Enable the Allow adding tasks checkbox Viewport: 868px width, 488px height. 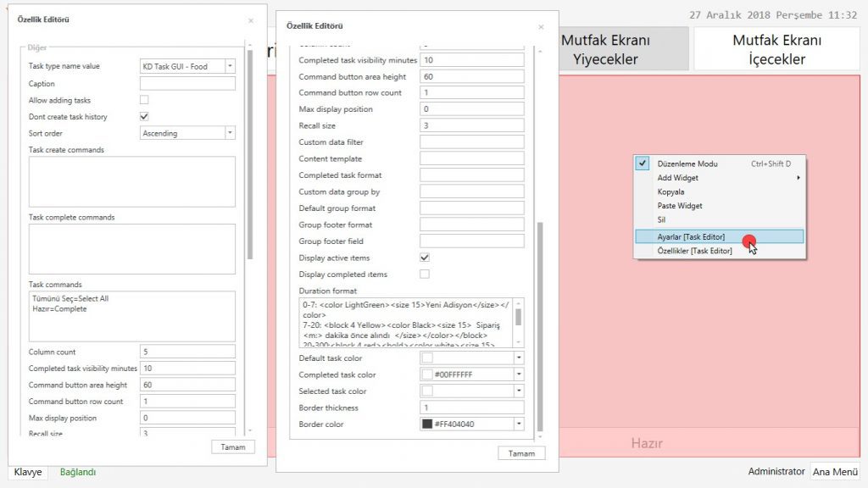click(x=144, y=100)
